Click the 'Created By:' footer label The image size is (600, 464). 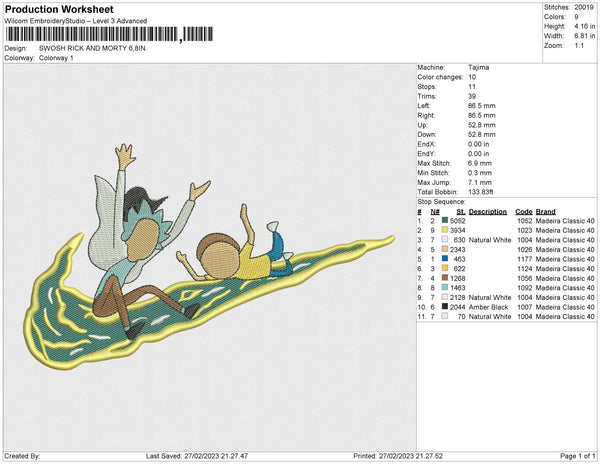[22, 456]
